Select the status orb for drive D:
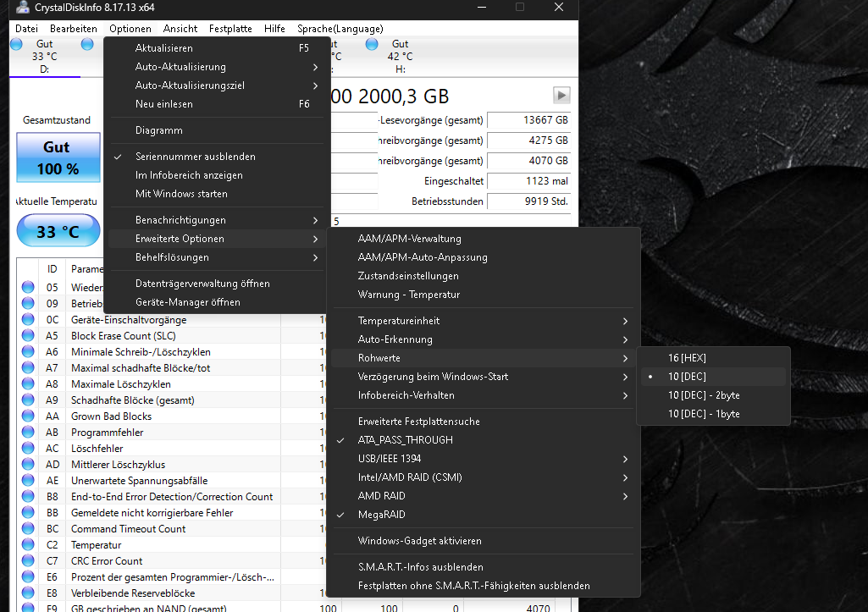This screenshot has width=868, height=612. click(17, 44)
